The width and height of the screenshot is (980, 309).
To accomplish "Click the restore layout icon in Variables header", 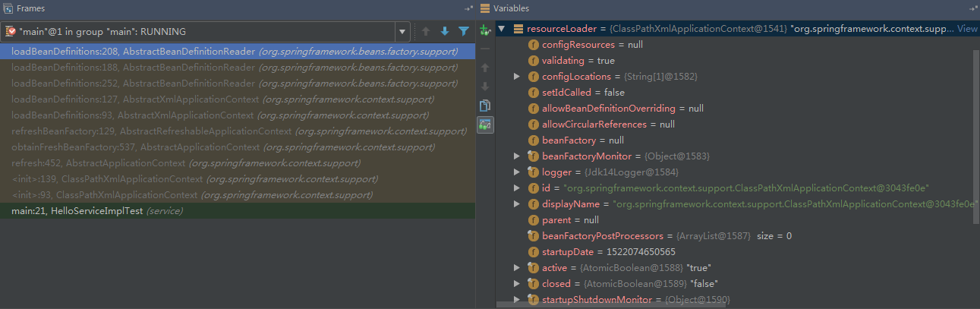I will coord(974,8).
